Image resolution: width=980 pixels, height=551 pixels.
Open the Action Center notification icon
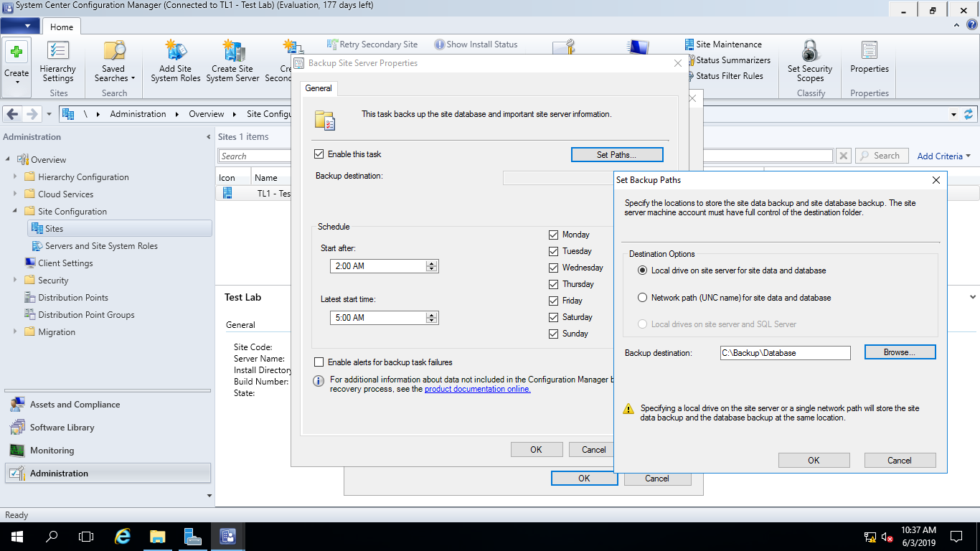tap(956, 536)
